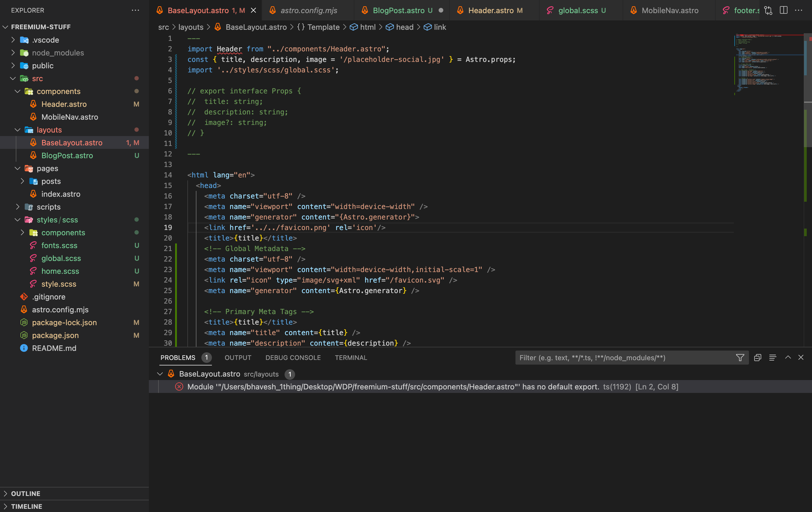Switch to MobileNav.astro editor tab

click(x=669, y=11)
